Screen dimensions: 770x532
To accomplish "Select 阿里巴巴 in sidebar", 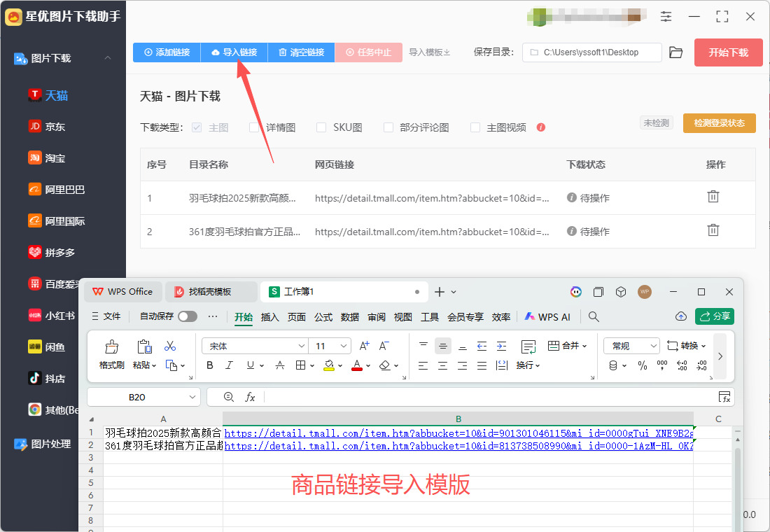I will [57, 190].
